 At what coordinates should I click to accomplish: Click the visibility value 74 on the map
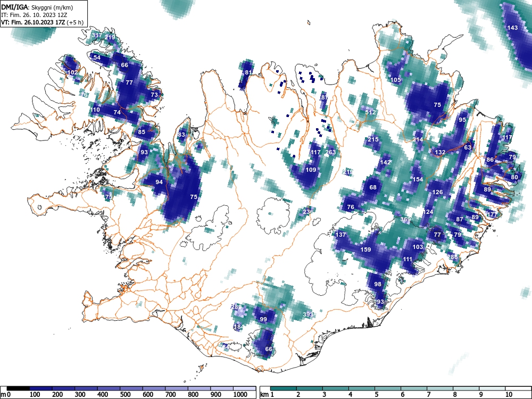point(117,112)
